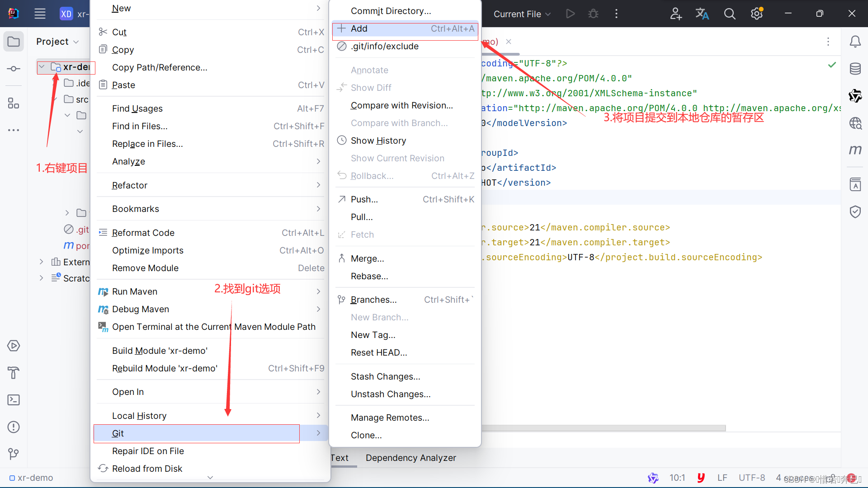The height and width of the screenshot is (488, 868).
Task: Click the Settings gear icon
Action: tap(756, 14)
